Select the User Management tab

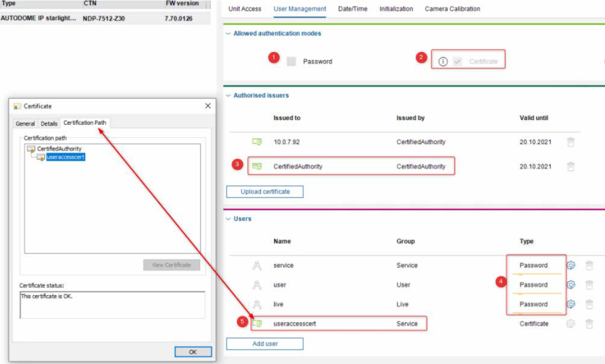coord(300,9)
